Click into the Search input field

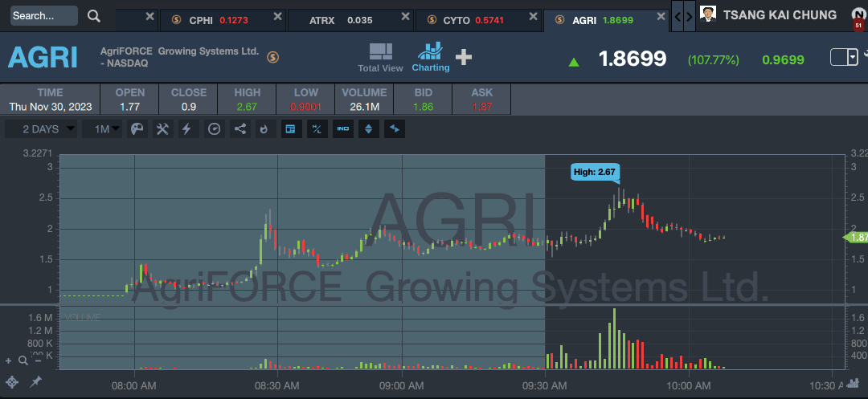coord(43,16)
